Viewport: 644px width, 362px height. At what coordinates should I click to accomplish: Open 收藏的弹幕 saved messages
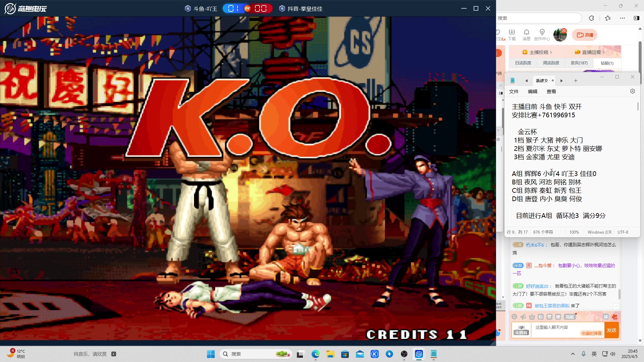coord(591,334)
